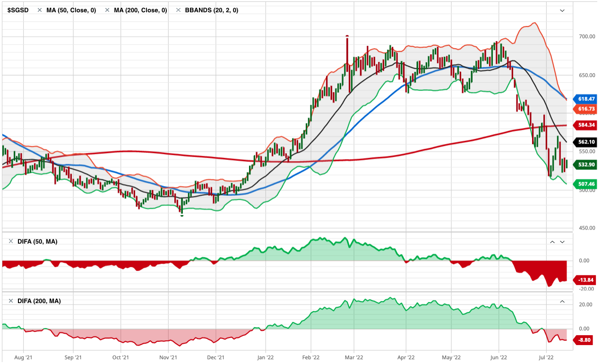Click the green 532.90 last price tag
This screenshot has width=602, height=364.
point(585,165)
